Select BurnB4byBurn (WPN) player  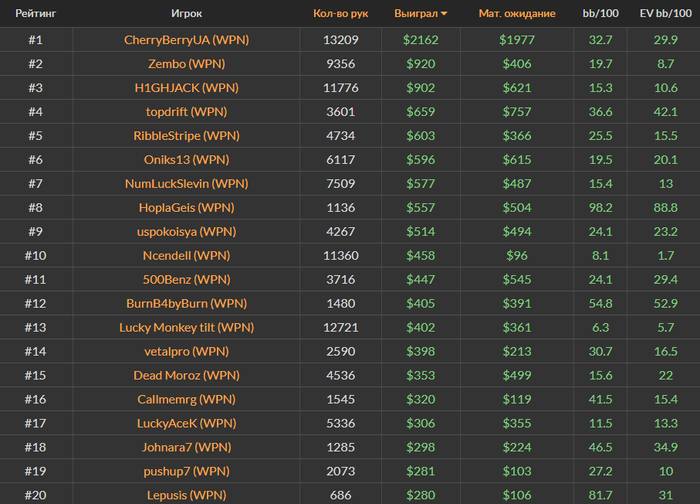(185, 303)
